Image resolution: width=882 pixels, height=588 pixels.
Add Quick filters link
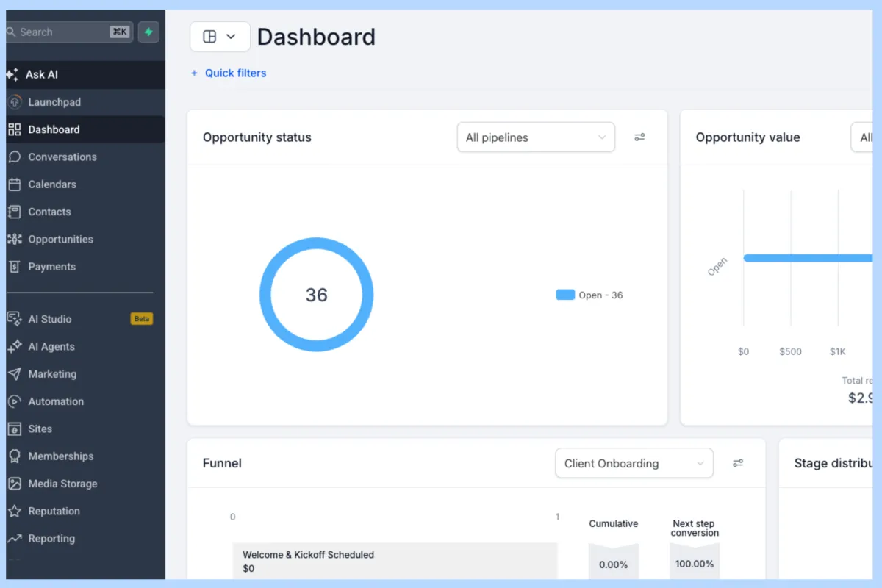coord(229,73)
